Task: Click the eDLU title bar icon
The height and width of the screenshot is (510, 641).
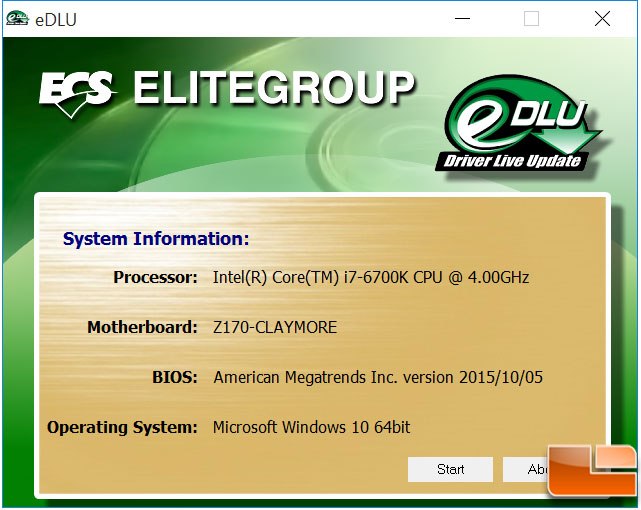Action: point(17,19)
